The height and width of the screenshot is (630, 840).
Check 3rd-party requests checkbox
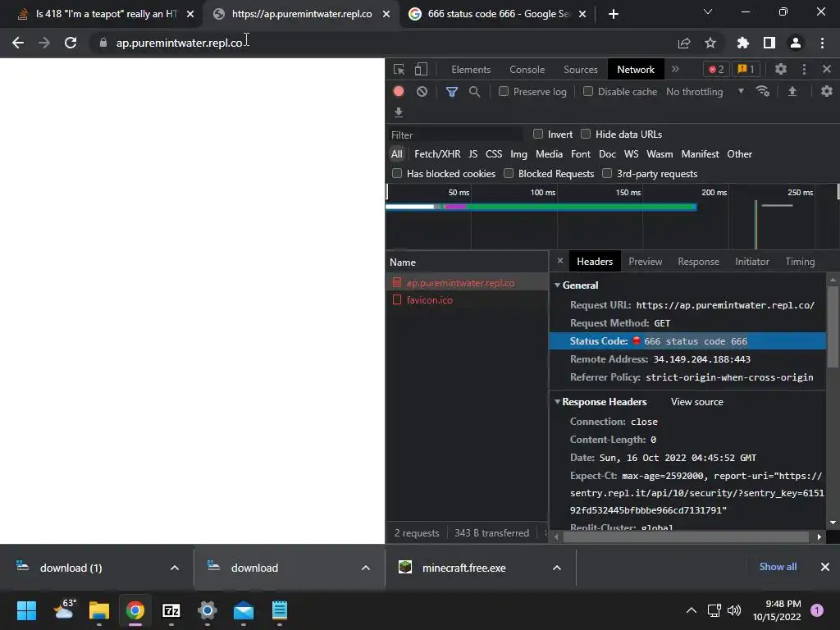pos(607,173)
